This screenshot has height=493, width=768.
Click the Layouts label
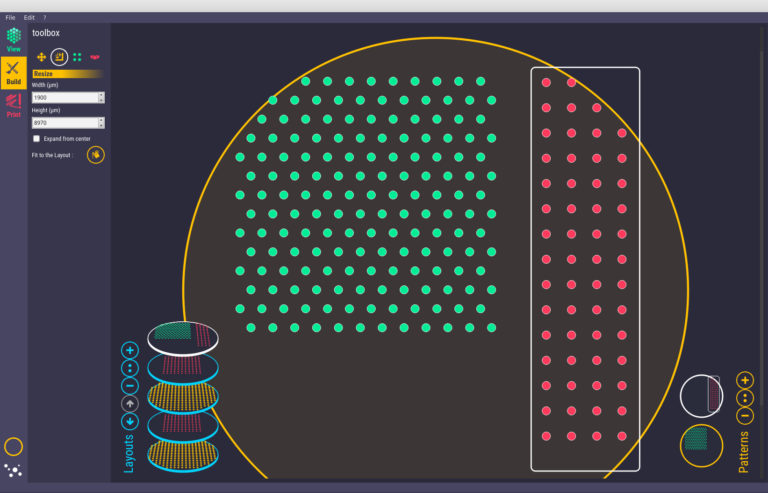(129, 454)
